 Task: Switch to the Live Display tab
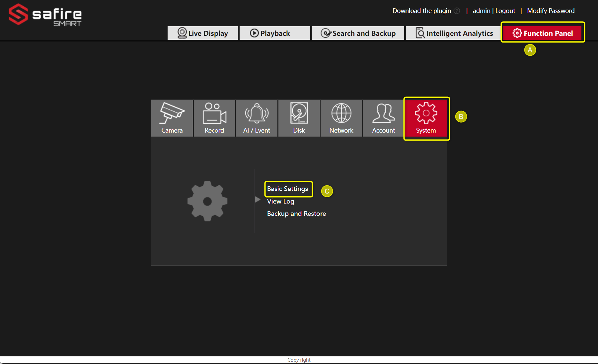tap(203, 33)
